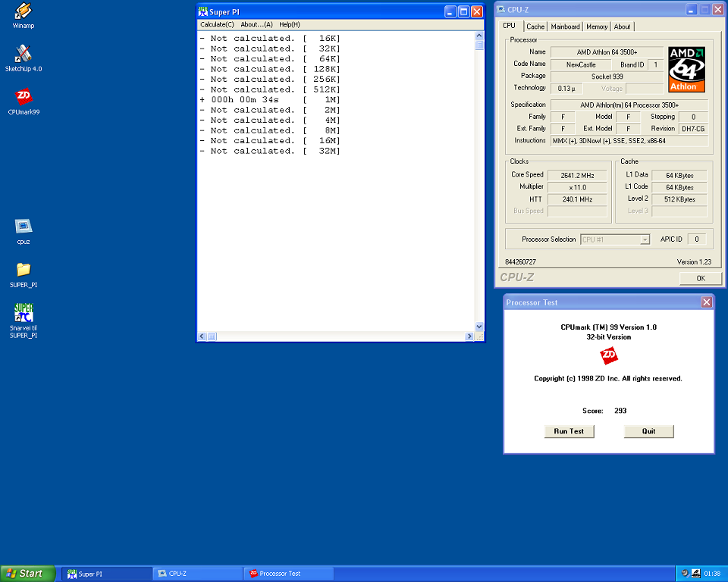Image resolution: width=728 pixels, height=582 pixels.
Task: Switch to Super PI from the taskbar
Action: coord(107,574)
